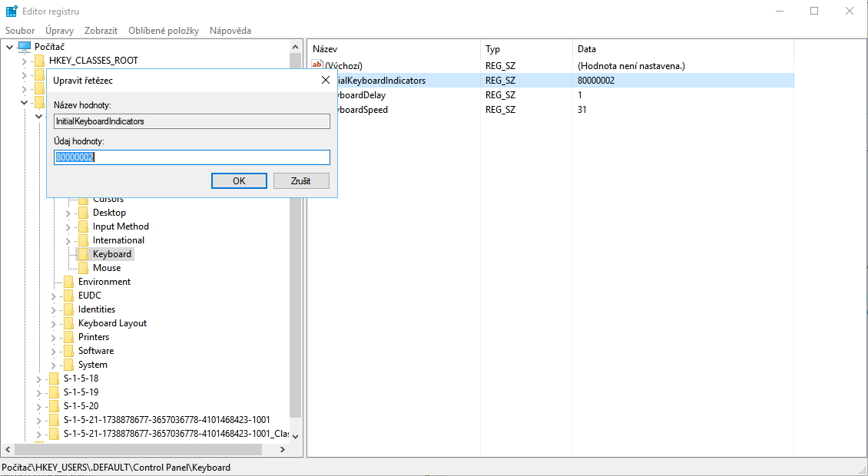Click the System folder icon
The width and height of the screenshot is (868, 476).
(x=68, y=365)
